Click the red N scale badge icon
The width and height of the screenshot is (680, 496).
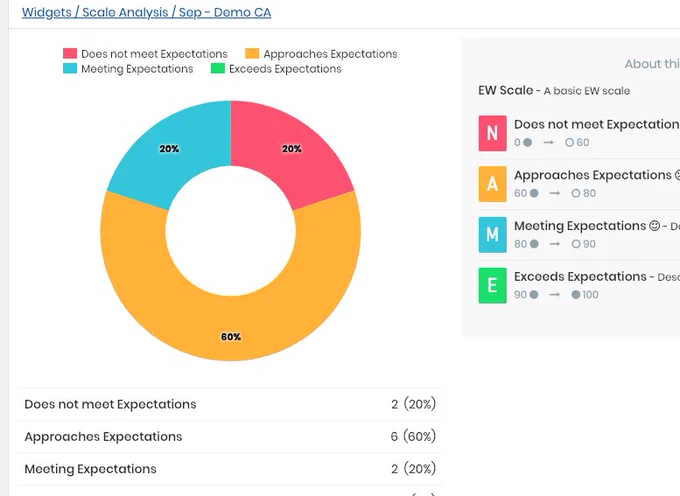(x=493, y=133)
